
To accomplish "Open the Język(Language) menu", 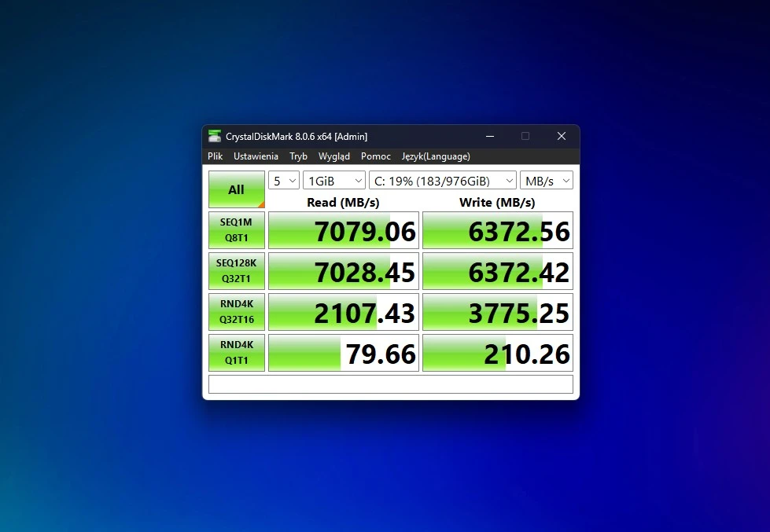I will [x=436, y=156].
